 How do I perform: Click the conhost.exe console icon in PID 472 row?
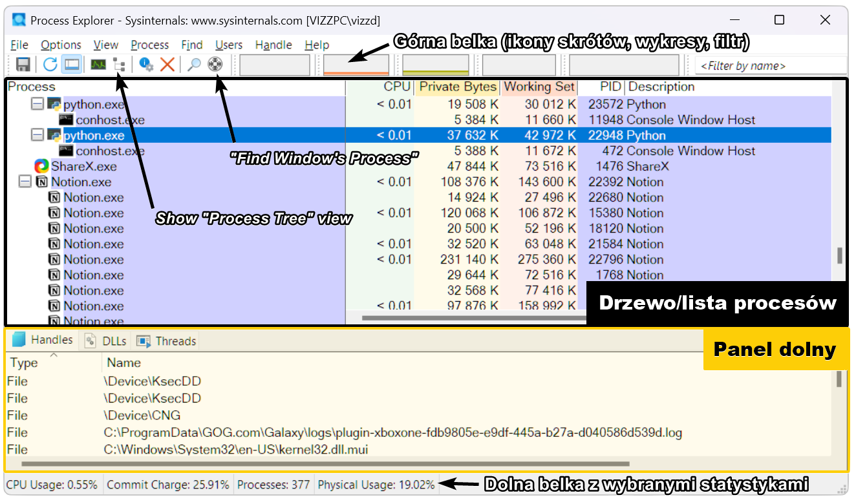click(x=66, y=151)
